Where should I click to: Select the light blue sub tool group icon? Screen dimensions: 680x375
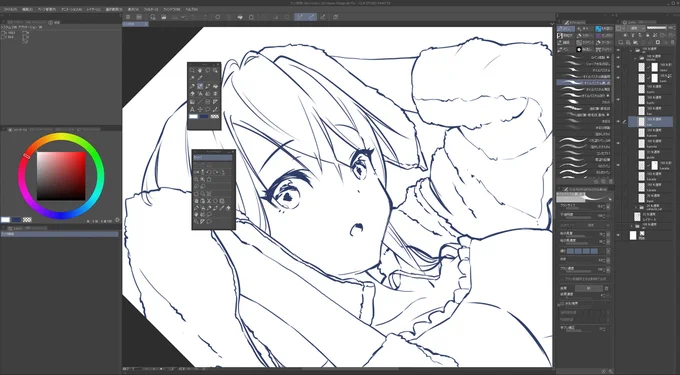(598, 29)
